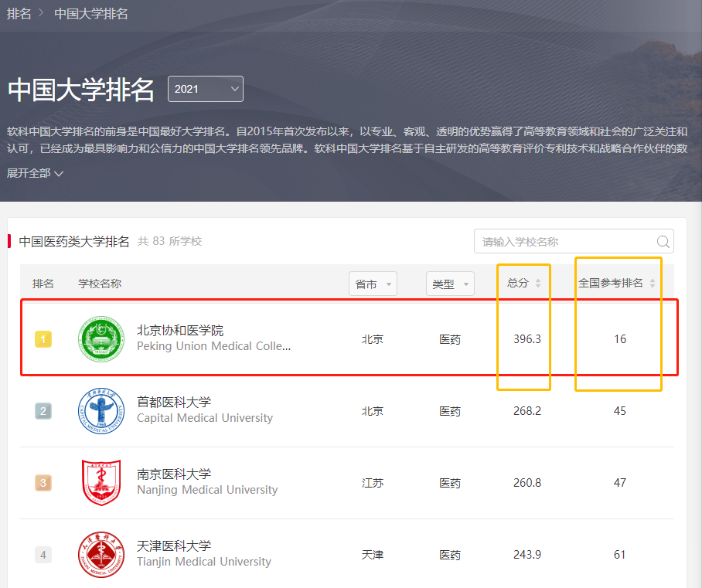Click the 排名 column header
The height and width of the screenshot is (588, 702).
point(43,284)
